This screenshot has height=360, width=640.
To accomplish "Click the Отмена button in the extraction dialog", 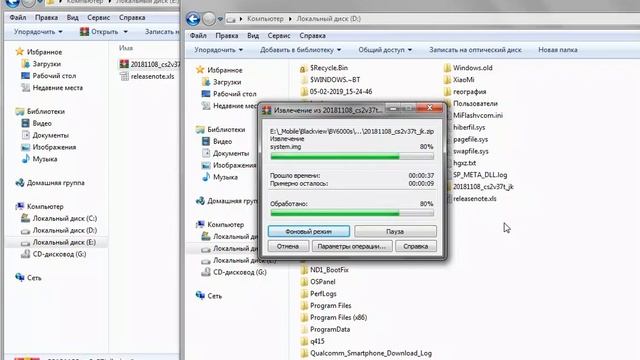I will (288, 246).
